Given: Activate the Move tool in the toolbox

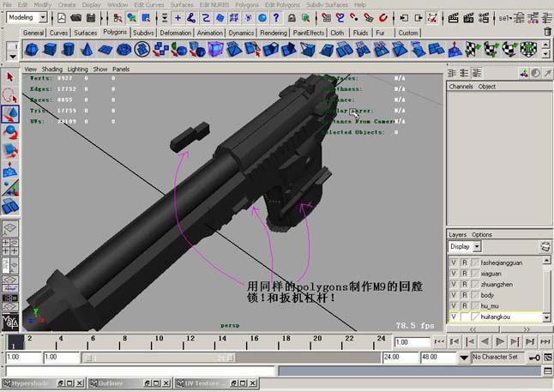Looking at the screenshot, I should click(x=10, y=114).
